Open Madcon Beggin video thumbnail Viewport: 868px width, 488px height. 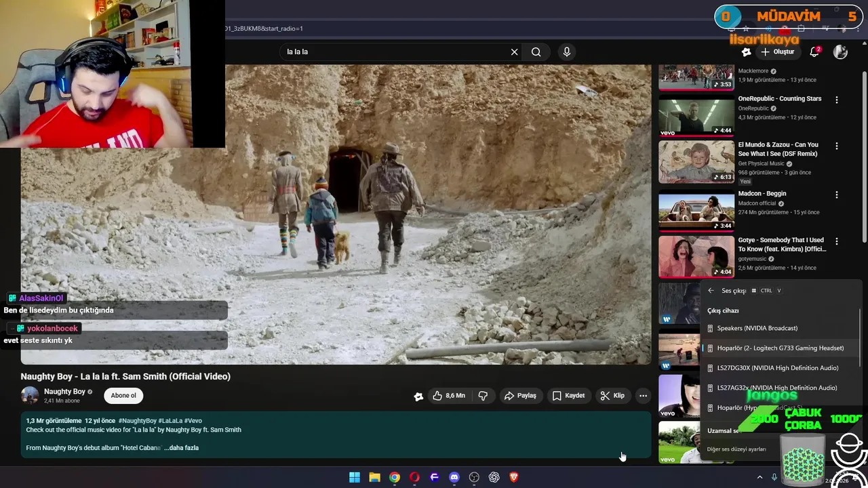point(696,210)
